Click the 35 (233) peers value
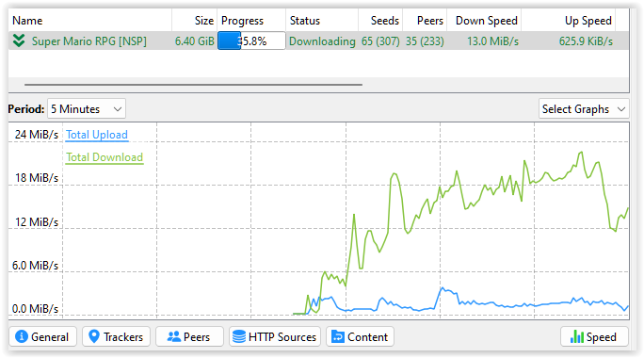 click(425, 41)
